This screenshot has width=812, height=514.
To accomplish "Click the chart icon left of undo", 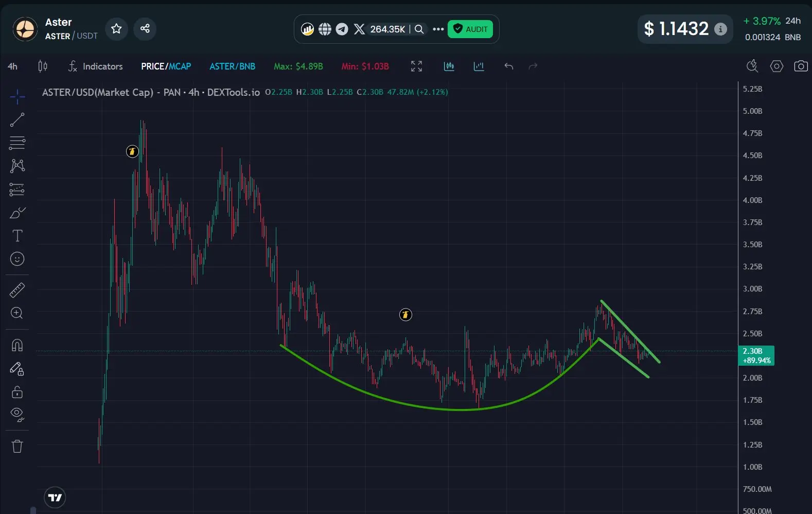I will 479,66.
